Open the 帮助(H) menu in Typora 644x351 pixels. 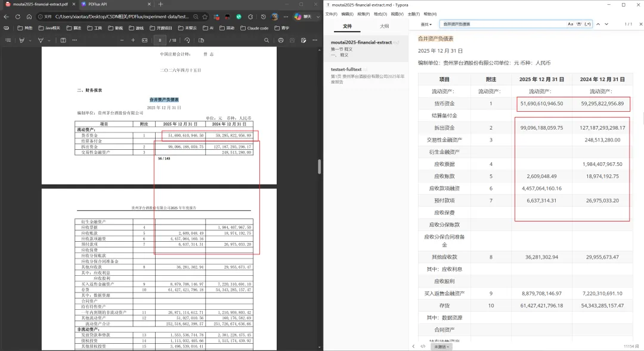[x=430, y=14]
